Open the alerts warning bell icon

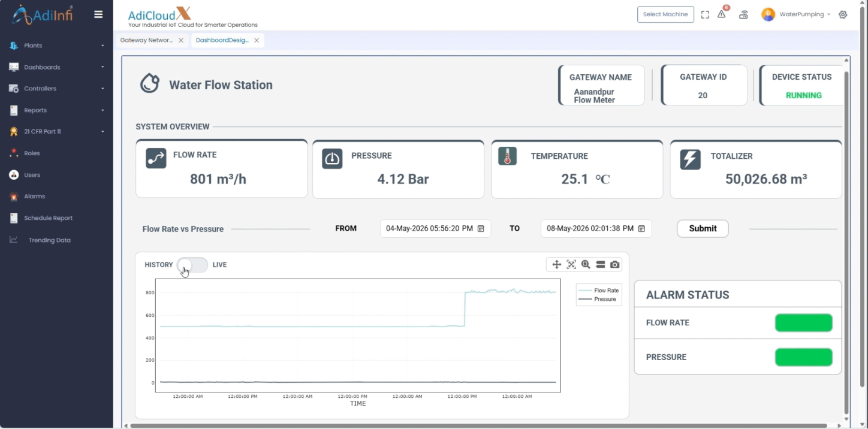click(722, 14)
